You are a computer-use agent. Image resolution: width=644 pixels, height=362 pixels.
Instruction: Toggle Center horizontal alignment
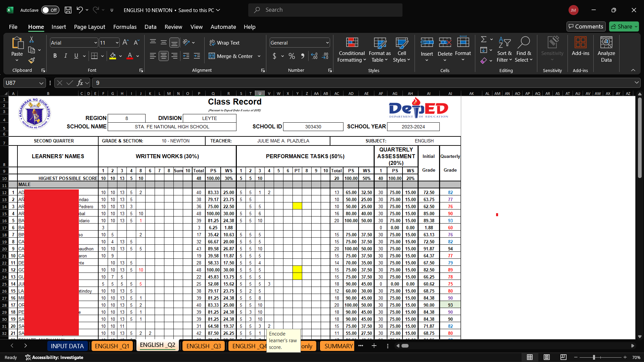[164, 56]
